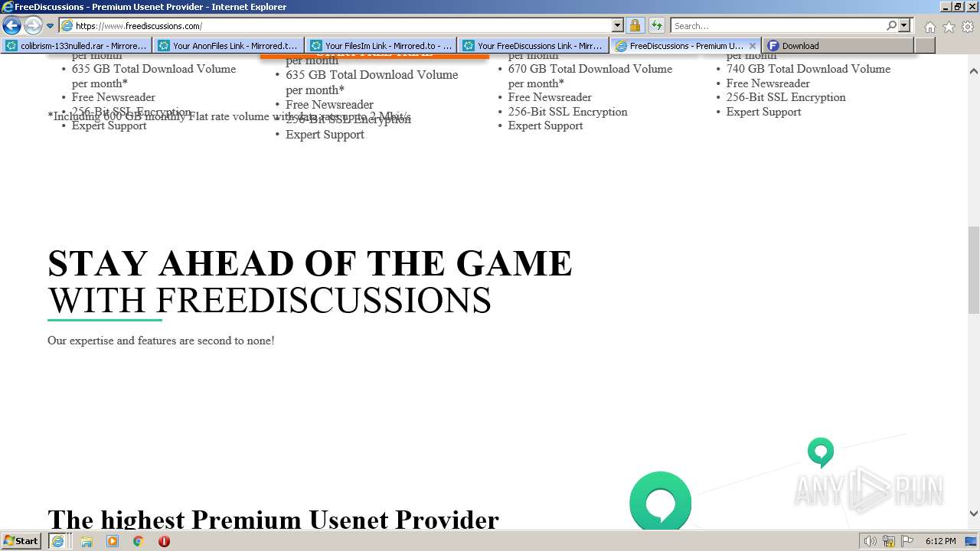
Task: Switch to the Download tab
Action: 838,46
